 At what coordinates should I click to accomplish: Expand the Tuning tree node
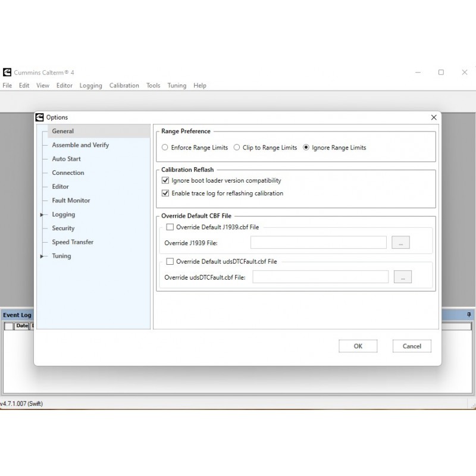(x=42, y=256)
